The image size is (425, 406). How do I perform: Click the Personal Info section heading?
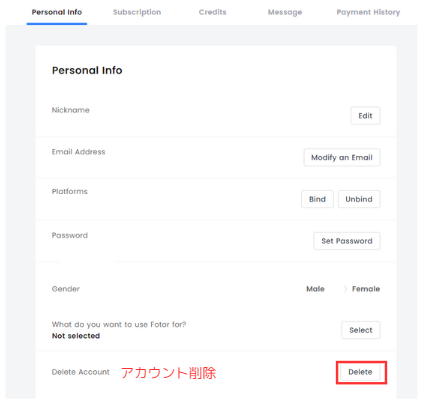click(87, 70)
